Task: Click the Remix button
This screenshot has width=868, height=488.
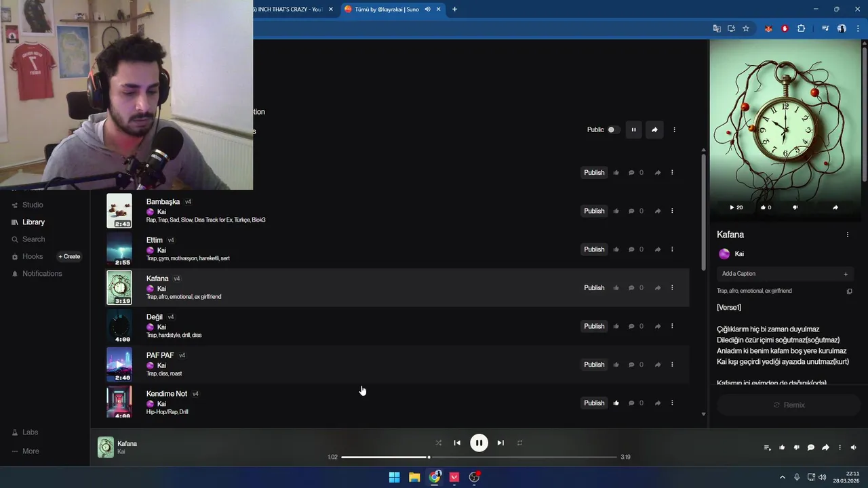Action: (x=789, y=405)
